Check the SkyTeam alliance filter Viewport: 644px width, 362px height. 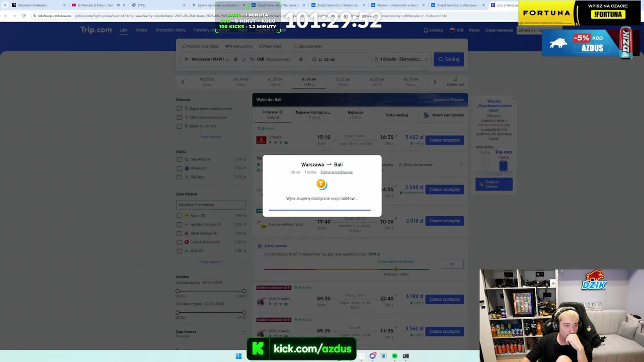point(179,177)
